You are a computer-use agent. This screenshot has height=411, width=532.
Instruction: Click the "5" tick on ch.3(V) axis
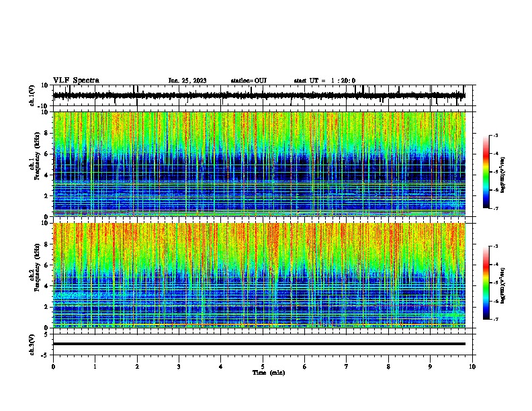(46, 334)
